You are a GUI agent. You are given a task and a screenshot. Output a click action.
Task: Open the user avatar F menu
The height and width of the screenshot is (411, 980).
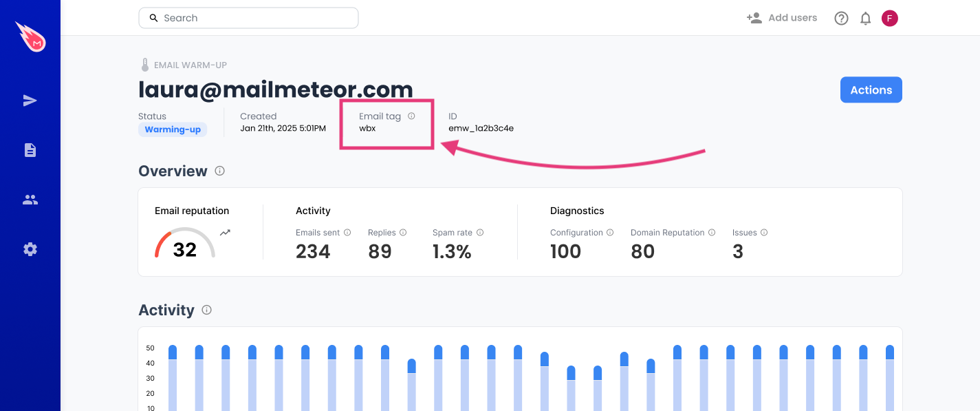tap(890, 19)
